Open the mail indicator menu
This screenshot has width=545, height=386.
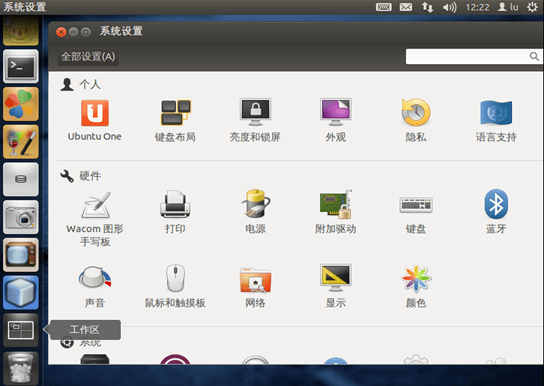point(406,7)
